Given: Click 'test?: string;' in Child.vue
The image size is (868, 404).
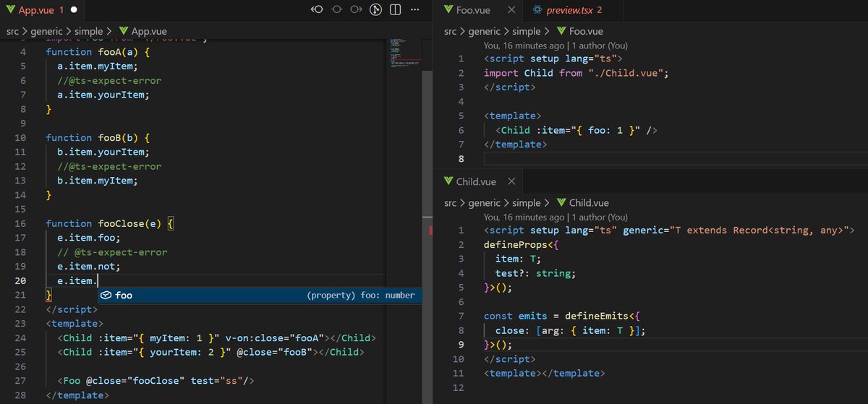Looking at the screenshot, I should [535, 273].
